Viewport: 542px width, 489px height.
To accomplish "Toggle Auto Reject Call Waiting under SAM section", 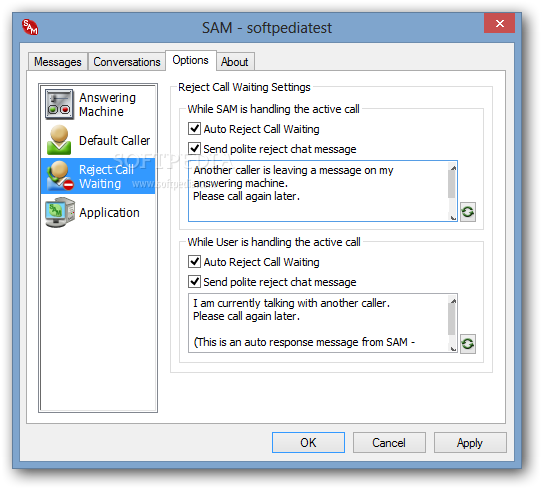I will coord(194,129).
